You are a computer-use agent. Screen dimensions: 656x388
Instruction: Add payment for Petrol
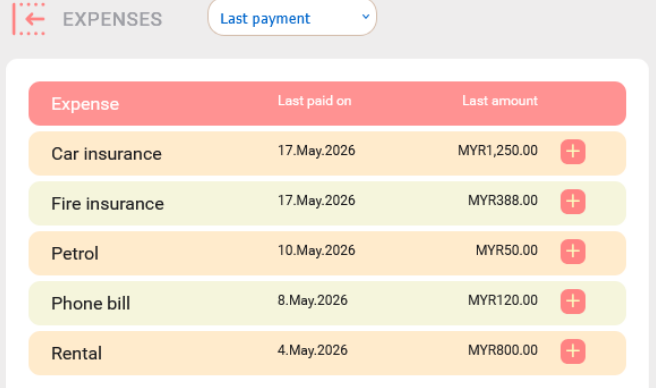click(573, 251)
